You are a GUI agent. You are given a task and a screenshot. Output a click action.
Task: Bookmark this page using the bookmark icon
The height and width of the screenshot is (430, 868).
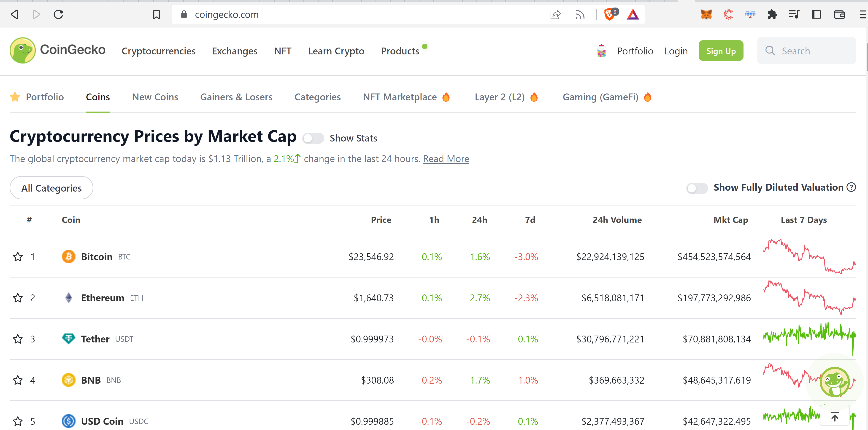pos(156,14)
